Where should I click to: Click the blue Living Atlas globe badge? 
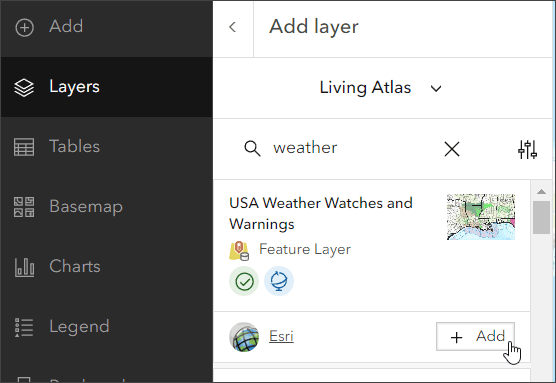click(279, 281)
